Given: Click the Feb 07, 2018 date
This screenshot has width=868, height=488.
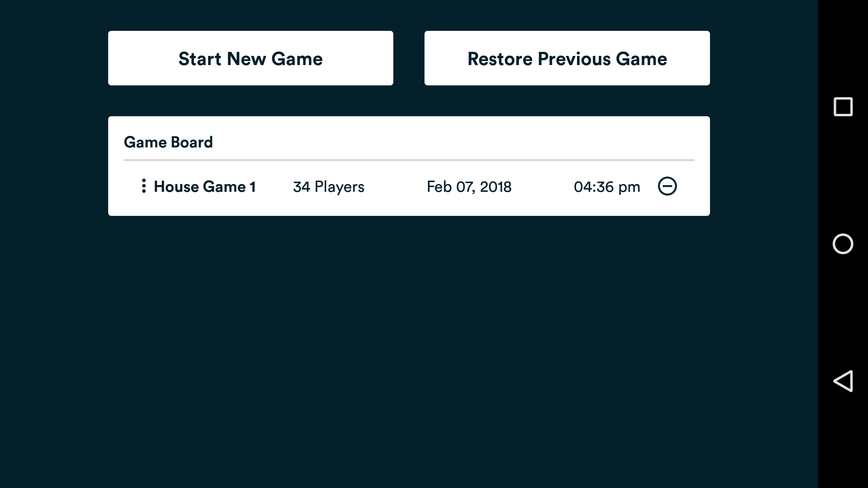Looking at the screenshot, I should coord(469,187).
